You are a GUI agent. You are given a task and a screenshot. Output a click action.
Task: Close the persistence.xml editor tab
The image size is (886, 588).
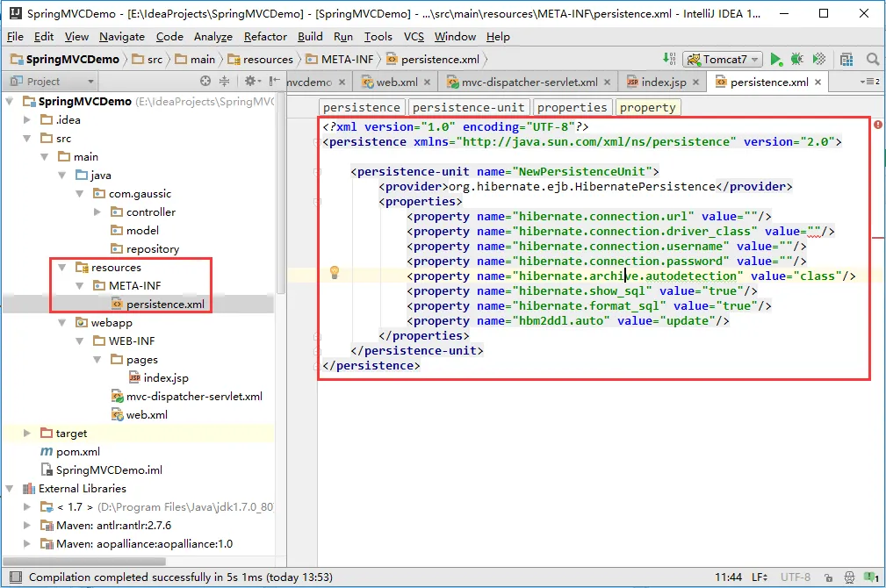[x=818, y=82]
